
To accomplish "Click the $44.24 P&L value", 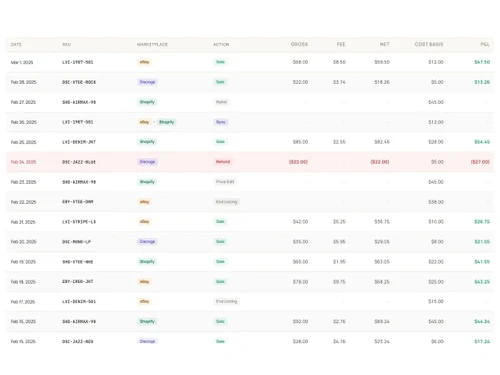I will tap(482, 321).
